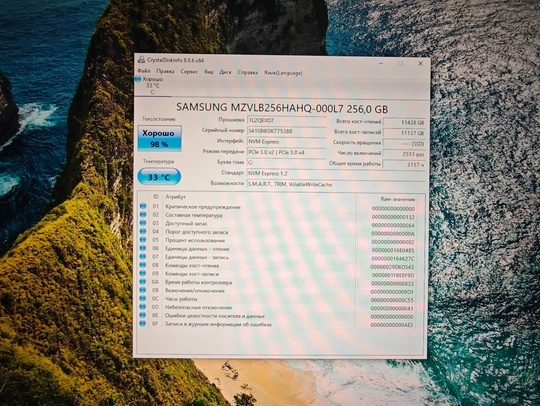Click the CrystalDiskInfo title bar icon
This screenshot has width=540, height=406.
pyautogui.click(x=141, y=60)
